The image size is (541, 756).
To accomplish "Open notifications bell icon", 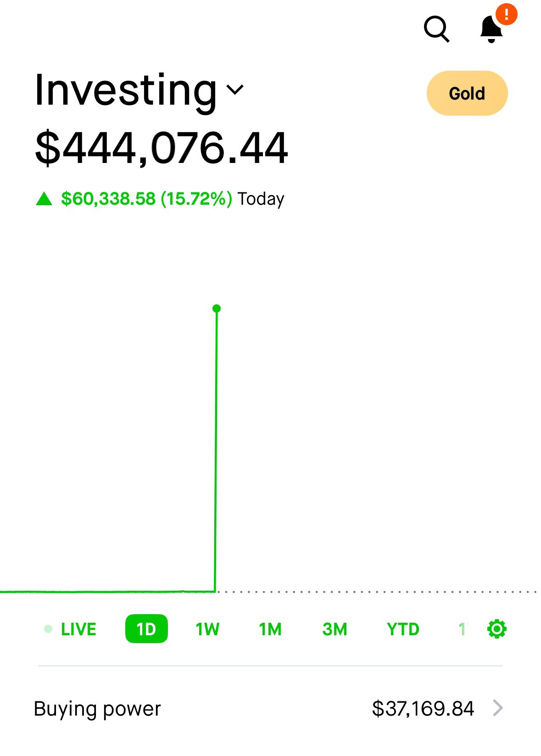I will click(491, 29).
